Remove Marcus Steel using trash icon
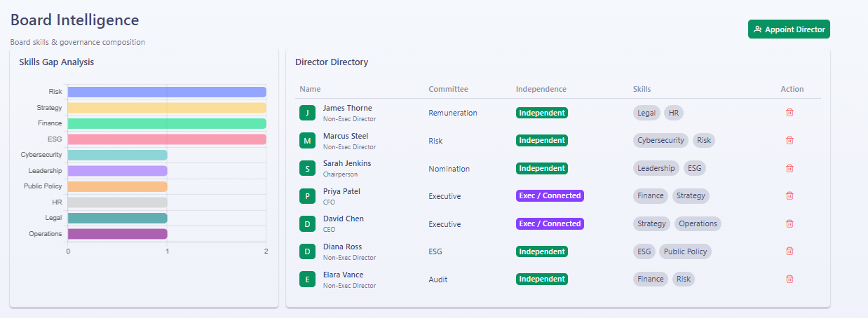Screen dimensions: 868x318 (x=789, y=140)
